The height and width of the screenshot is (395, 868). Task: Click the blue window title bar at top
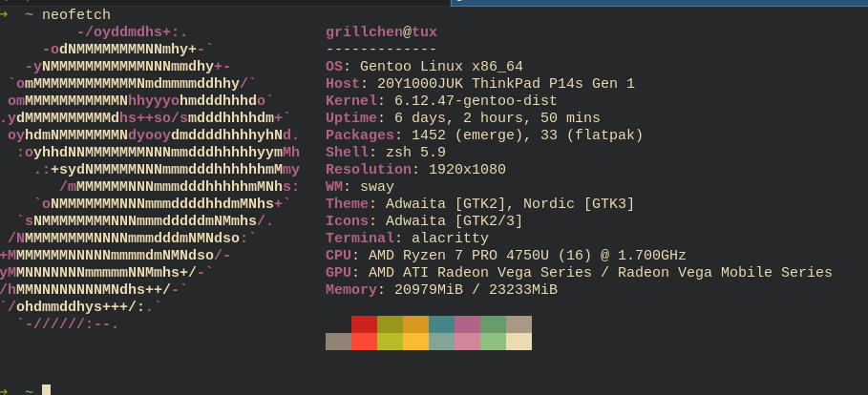point(659,3)
